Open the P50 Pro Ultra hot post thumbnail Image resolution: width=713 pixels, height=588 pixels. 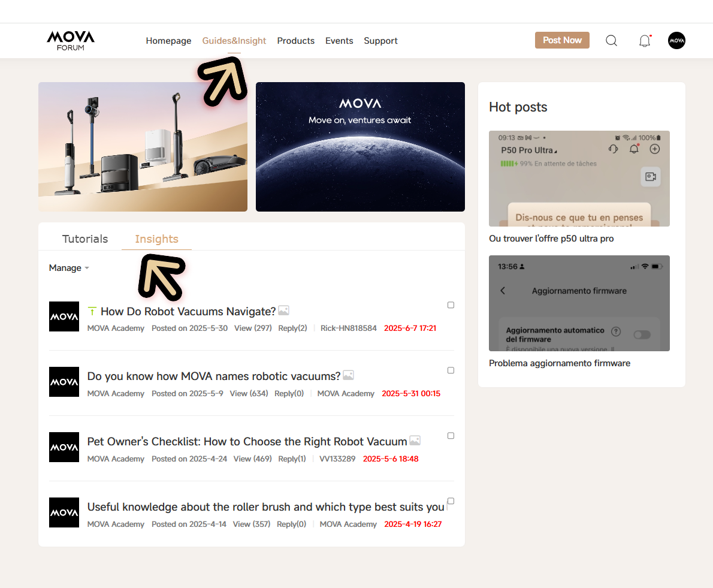pos(579,178)
